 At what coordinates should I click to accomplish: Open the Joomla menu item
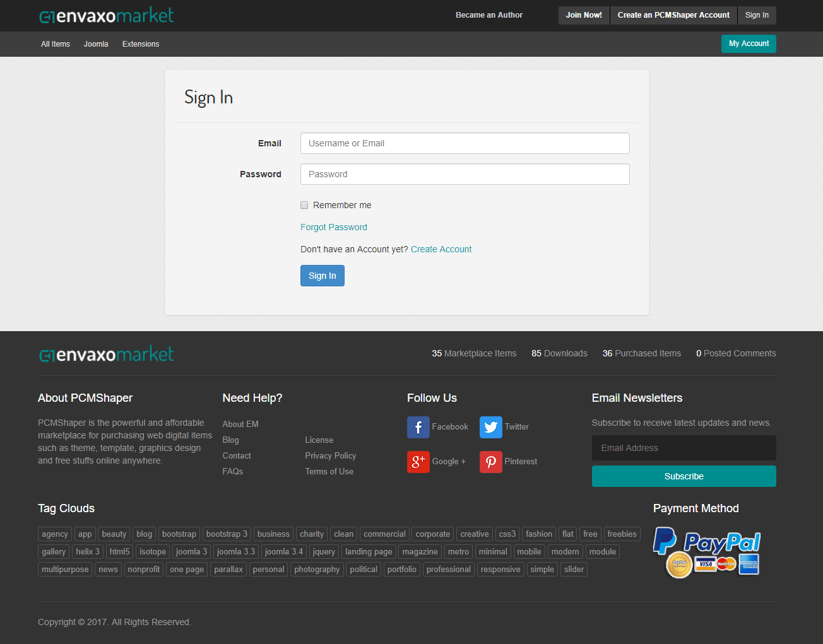[x=96, y=44]
